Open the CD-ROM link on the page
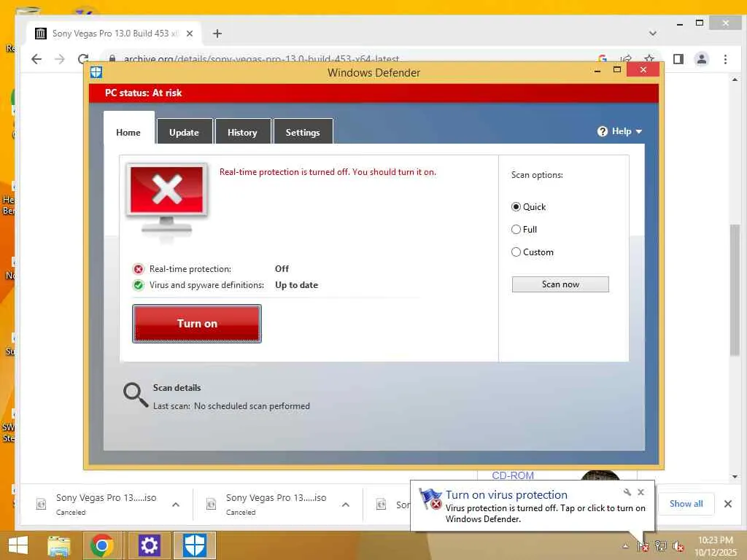Screen dimensions: 747x560 click(513, 475)
